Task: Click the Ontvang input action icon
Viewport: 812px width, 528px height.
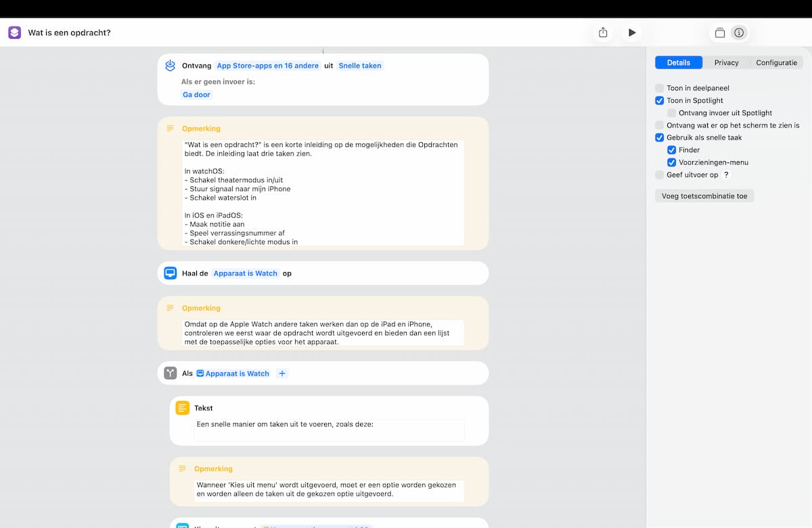Action: coord(171,66)
